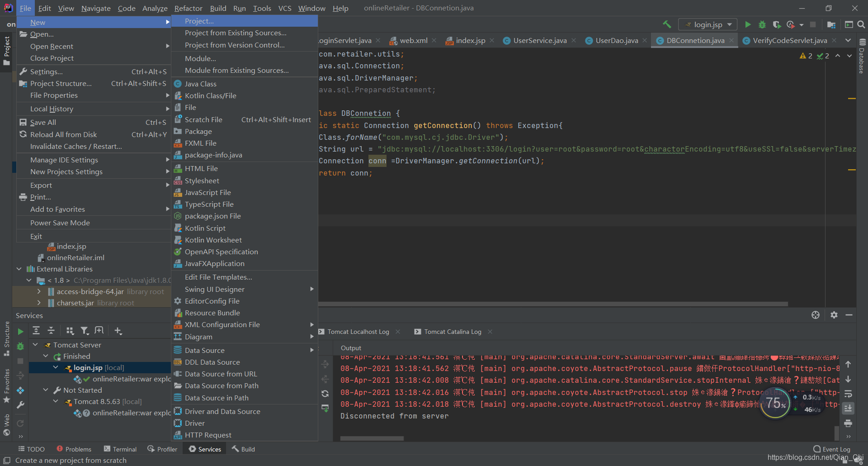Open the Build tool window
This screenshot has height=466, width=868.
pyautogui.click(x=244, y=449)
